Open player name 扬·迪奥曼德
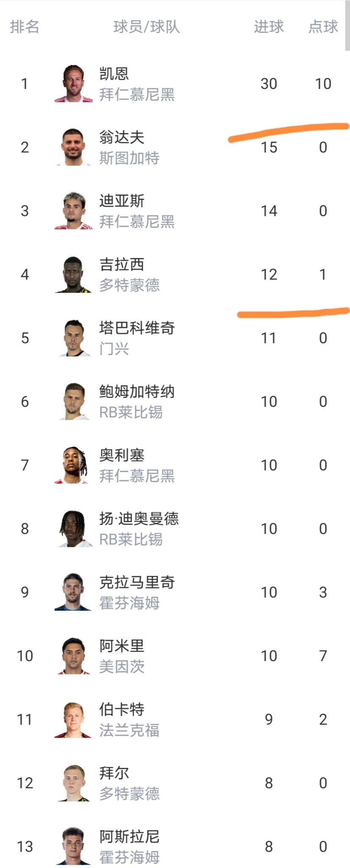This screenshot has width=350, height=868. [139, 518]
